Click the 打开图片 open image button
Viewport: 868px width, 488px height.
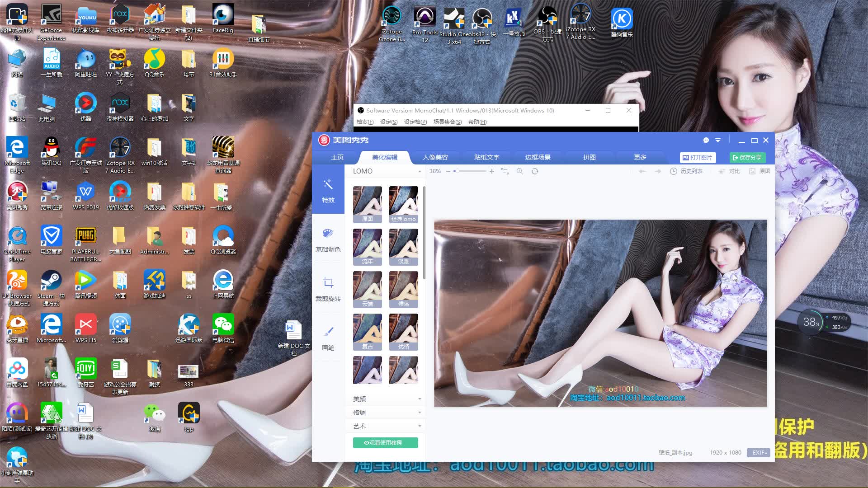(x=698, y=157)
